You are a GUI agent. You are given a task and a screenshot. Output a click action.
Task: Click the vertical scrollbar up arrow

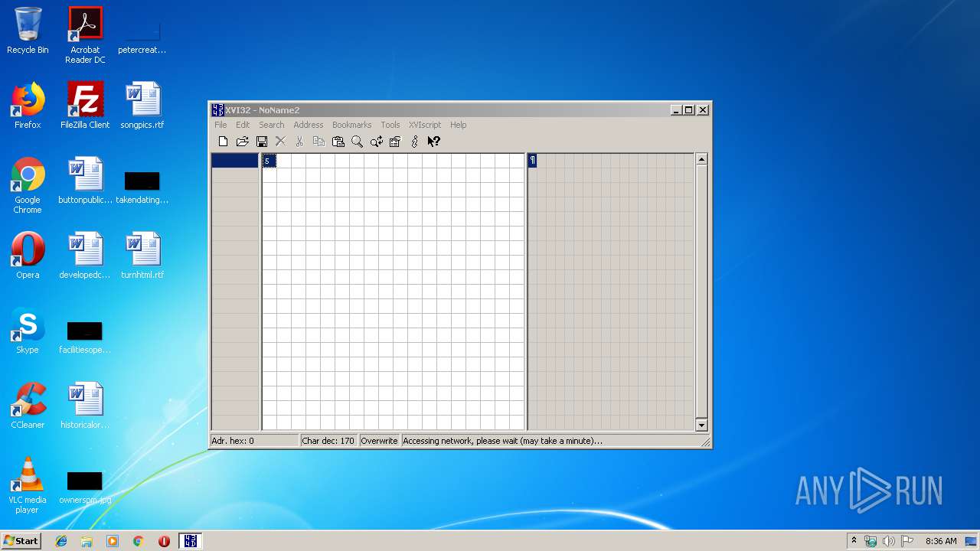[x=701, y=159]
